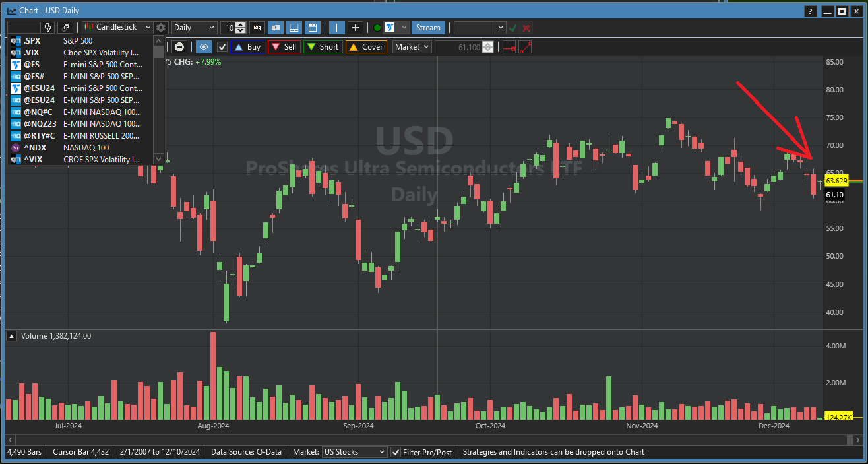Click the 124.27K volume label

[838, 417]
